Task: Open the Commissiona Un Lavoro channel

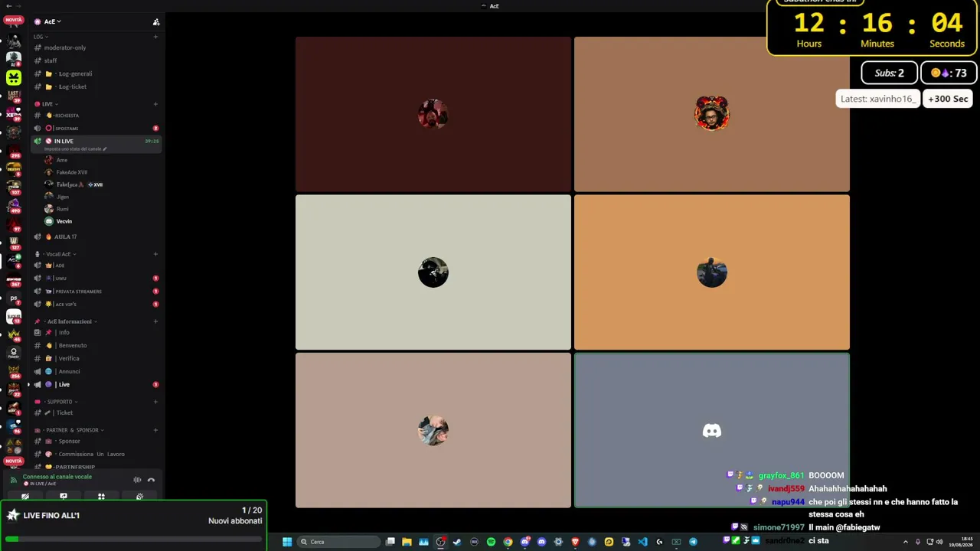Action: tap(96, 455)
